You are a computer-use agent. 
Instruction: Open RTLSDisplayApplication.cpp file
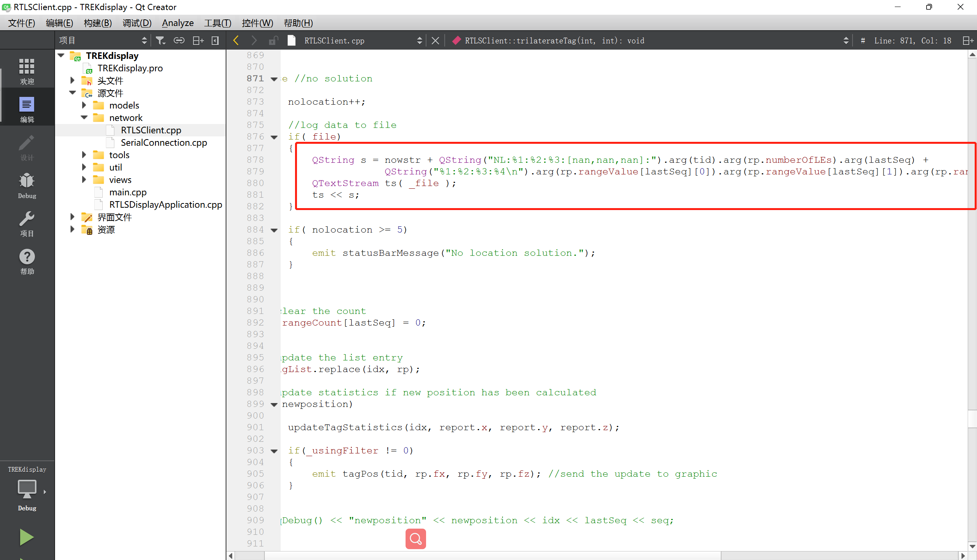pos(166,204)
